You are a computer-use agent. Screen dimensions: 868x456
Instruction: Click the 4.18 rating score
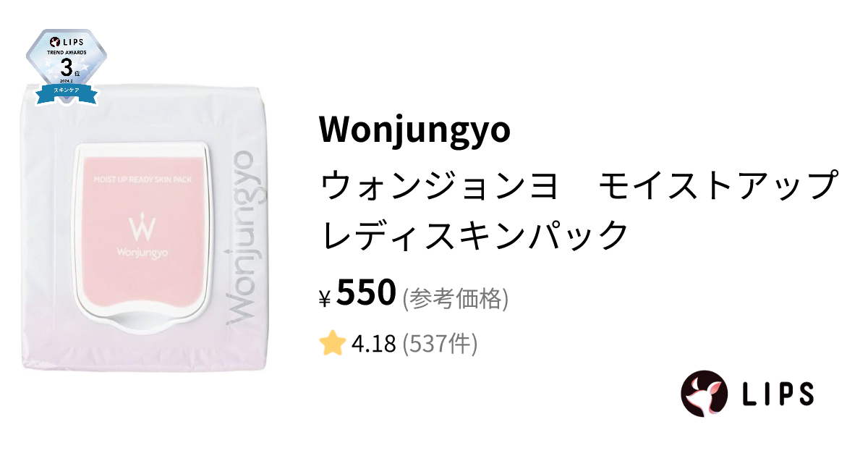(x=373, y=345)
